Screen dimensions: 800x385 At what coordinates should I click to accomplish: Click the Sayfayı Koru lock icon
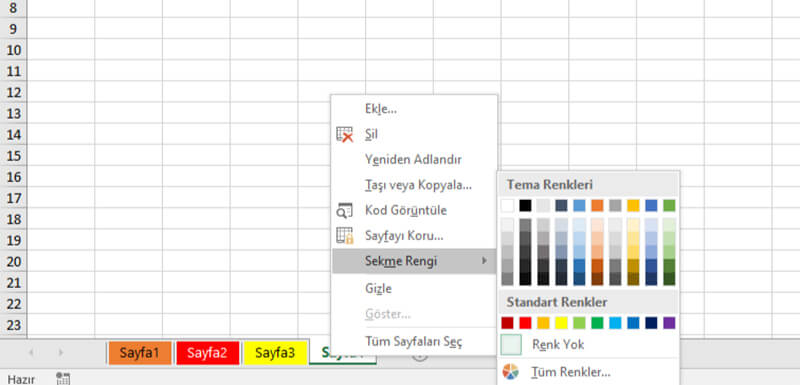[x=345, y=236]
